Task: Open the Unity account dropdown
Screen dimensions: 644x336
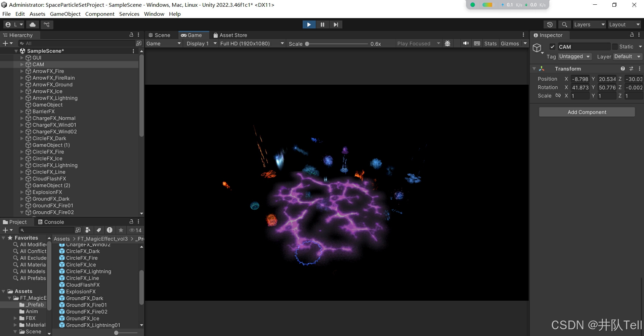Action: (14, 25)
